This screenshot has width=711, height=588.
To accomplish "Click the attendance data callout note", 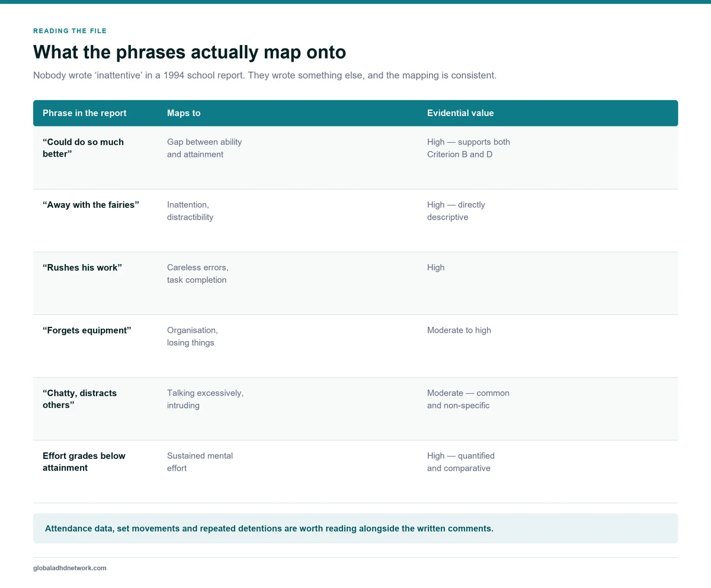I will point(355,528).
